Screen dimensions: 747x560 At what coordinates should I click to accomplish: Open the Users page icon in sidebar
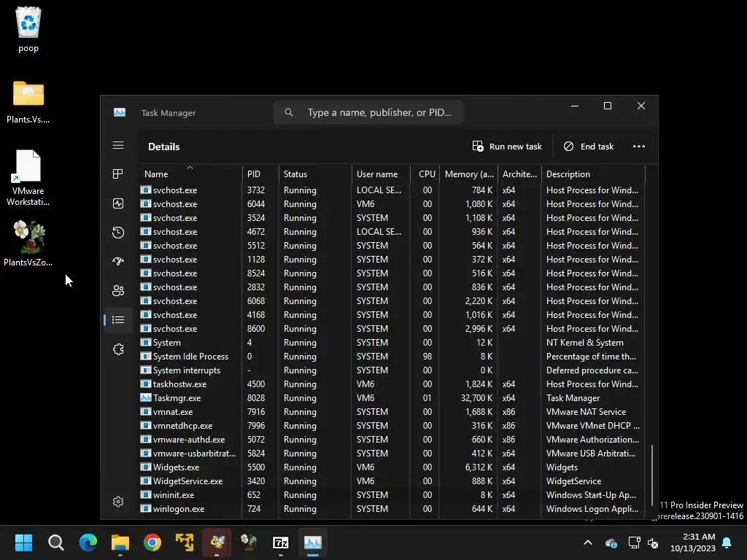click(118, 290)
